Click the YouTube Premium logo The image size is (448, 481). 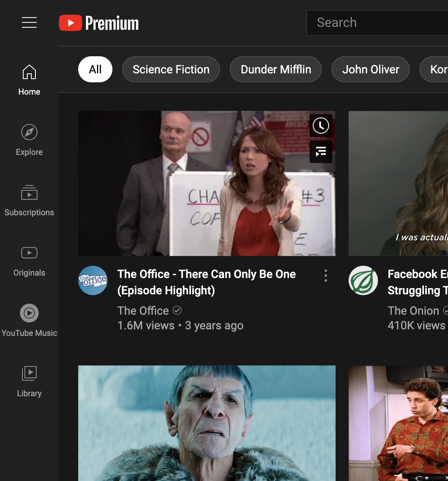coord(99,23)
